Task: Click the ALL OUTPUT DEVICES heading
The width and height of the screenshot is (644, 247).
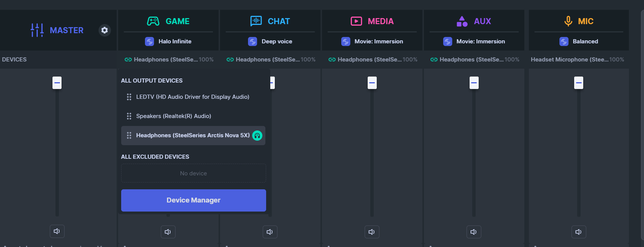Action: [x=152, y=81]
